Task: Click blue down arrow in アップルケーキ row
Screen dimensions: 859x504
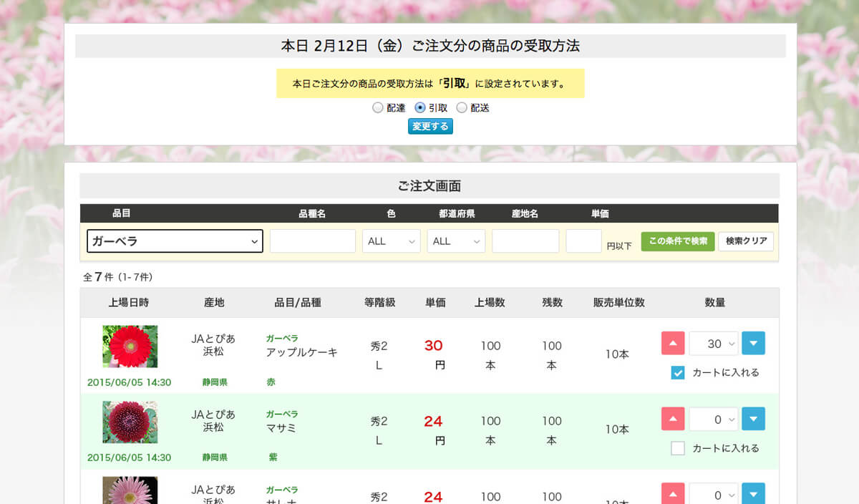Action: (753, 344)
